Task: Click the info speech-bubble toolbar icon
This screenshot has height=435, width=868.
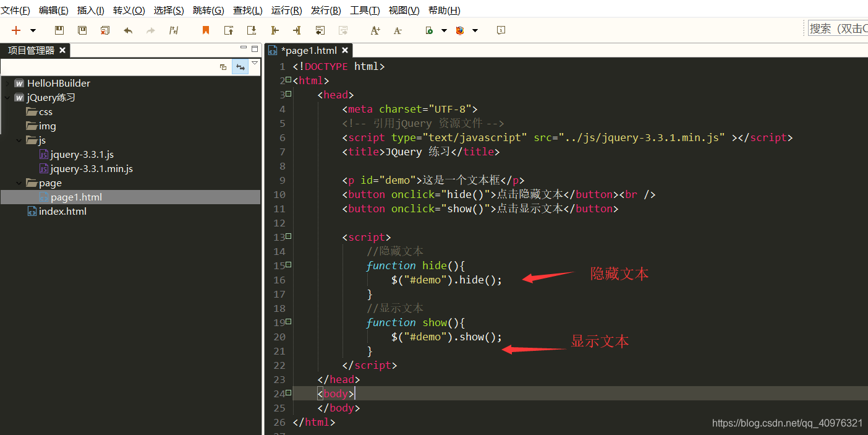Action: pyautogui.click(x=501, y=30)
